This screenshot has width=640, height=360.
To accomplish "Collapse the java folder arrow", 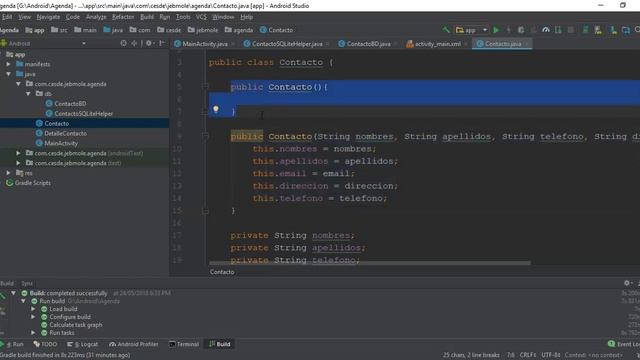I will click(x=9, y=74).
